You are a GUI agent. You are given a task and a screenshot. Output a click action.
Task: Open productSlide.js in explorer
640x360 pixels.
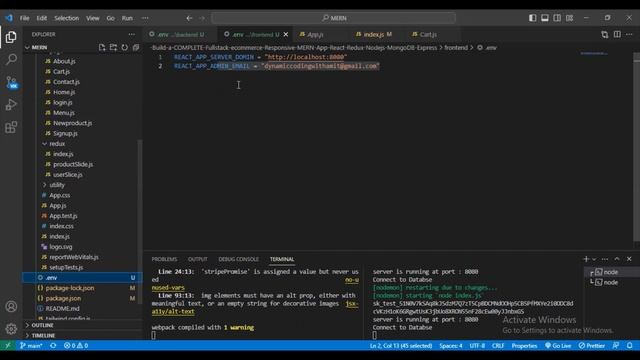tap(73, 164)
